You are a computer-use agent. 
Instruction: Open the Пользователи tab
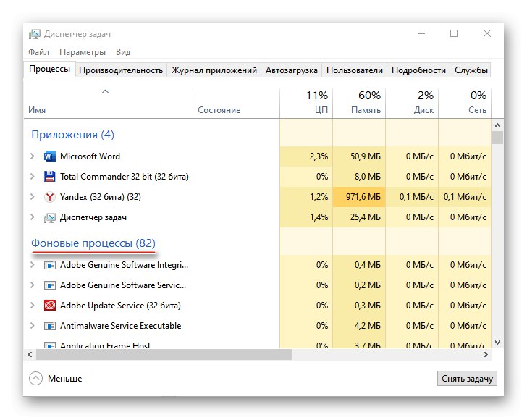[x=355, y=70]
